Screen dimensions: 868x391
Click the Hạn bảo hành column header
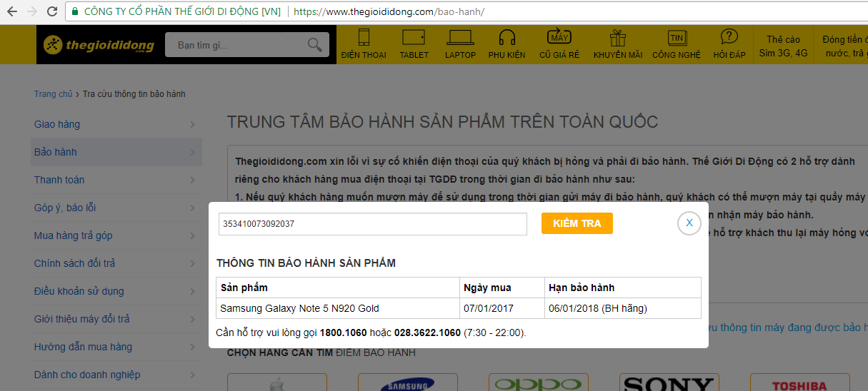click(x=623, y=288)
